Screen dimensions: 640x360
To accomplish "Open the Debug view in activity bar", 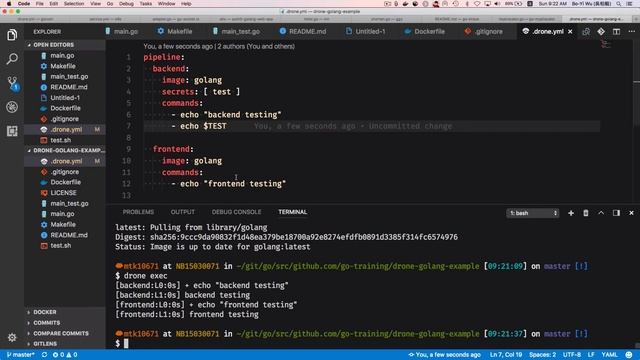I will click(x=12, y=107).
